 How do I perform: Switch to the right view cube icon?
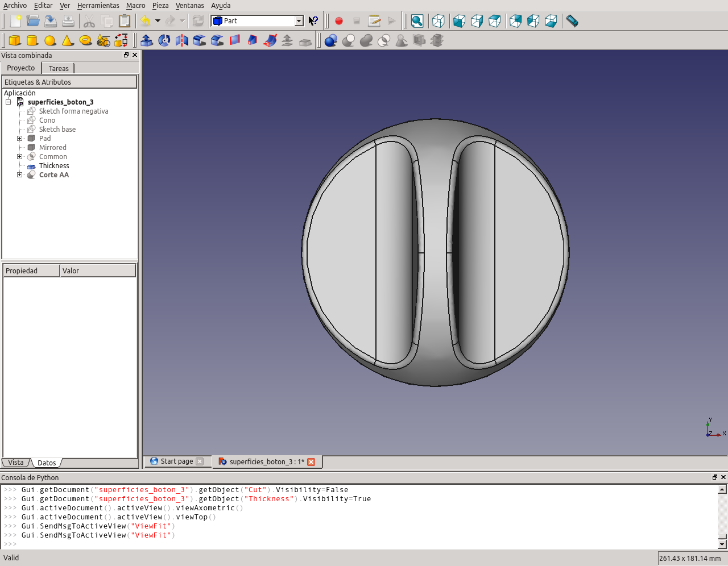coord(495,22)
